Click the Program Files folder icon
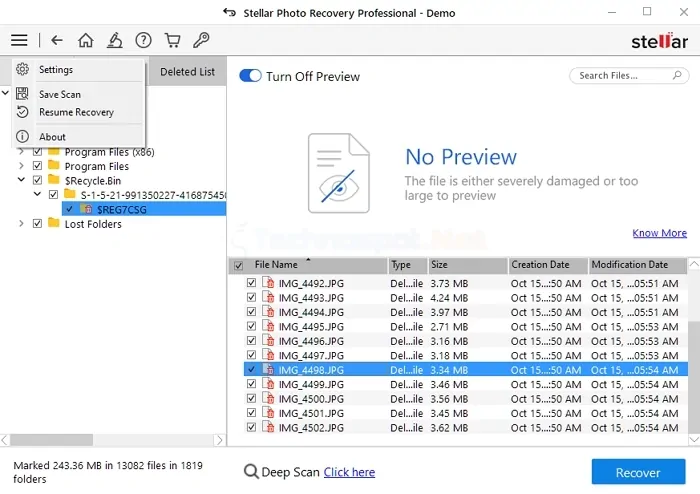 coord(54,165)
